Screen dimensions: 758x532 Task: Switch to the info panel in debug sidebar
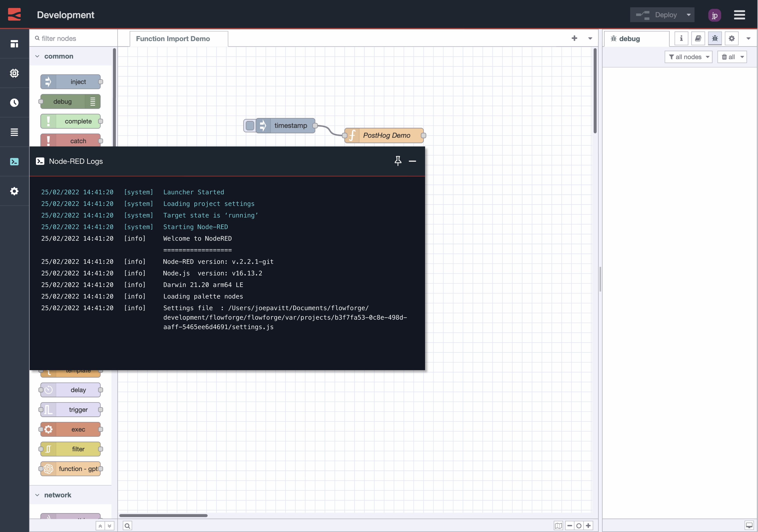click(x=681, y=38)
